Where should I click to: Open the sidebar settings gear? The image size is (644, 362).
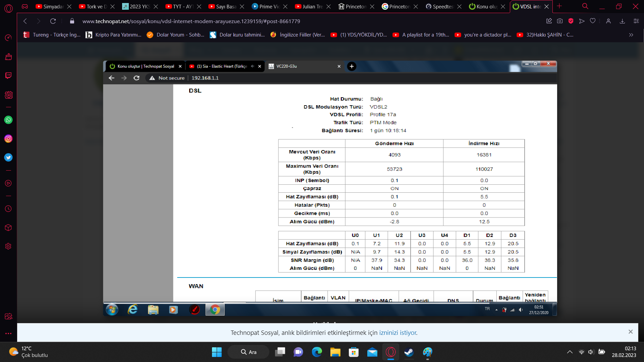8,246
